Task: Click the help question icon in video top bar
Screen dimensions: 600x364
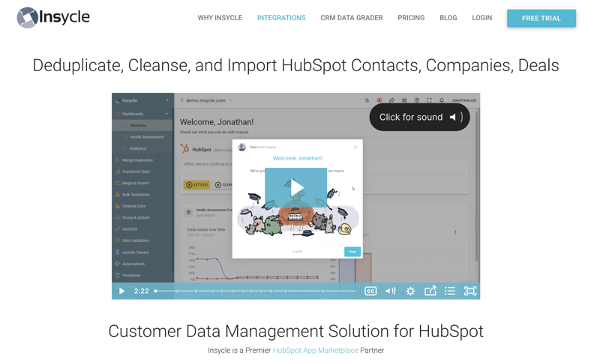Action: [417, 100]
